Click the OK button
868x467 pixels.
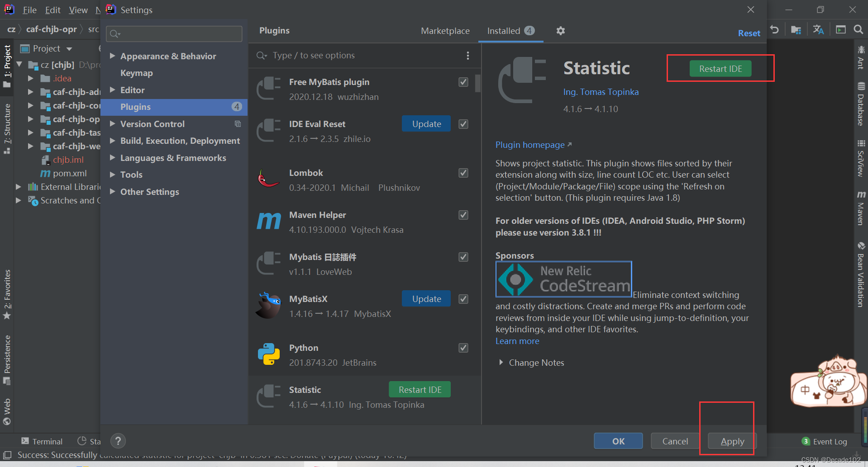coord(618,441)
